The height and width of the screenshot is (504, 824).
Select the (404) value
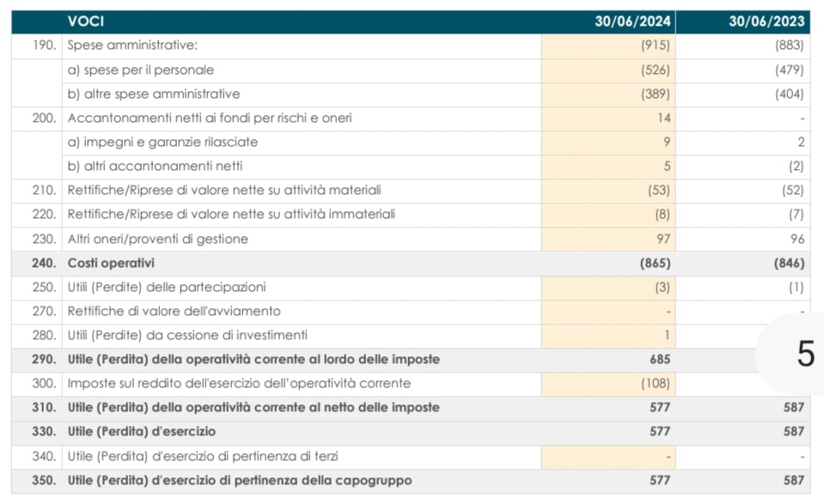tap(790, 94)
